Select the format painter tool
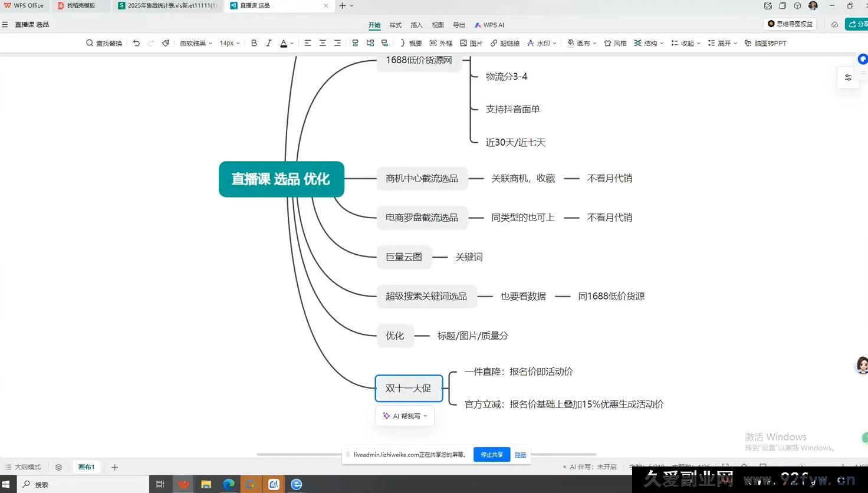The image size is (868, 493). [x=166, y=42]
